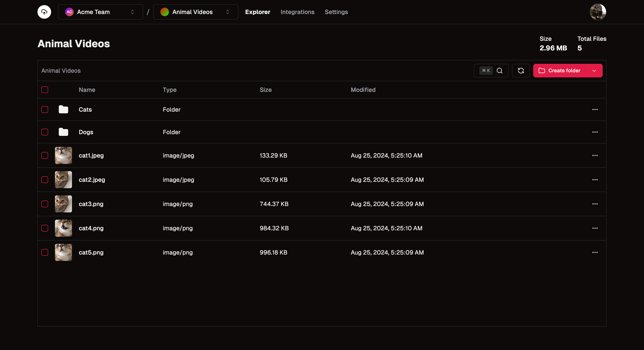Open search with the magnifier icon

(499, 71)
